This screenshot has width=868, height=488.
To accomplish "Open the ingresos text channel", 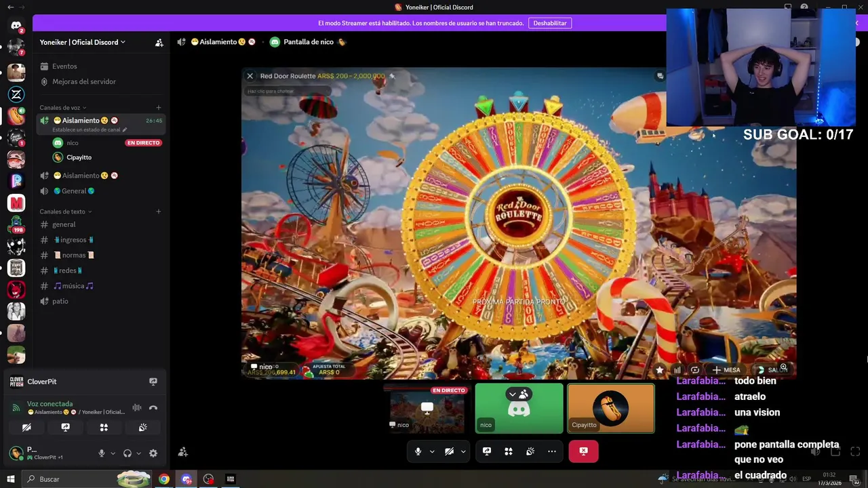I will tap(100, 240).
